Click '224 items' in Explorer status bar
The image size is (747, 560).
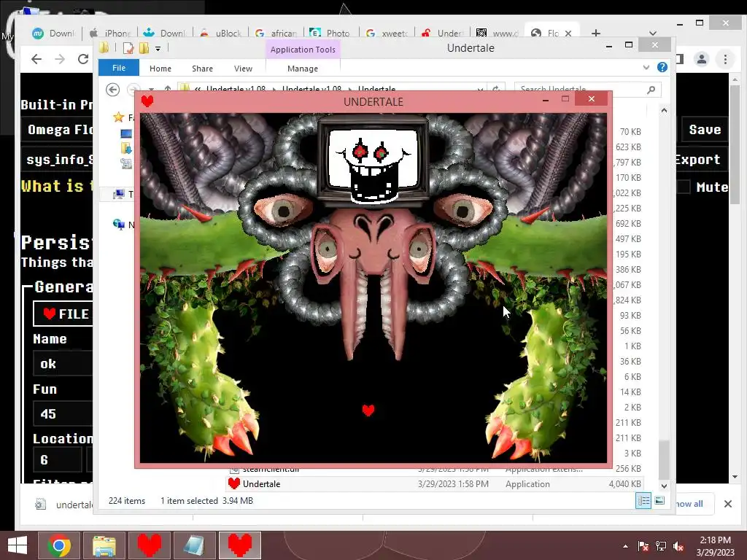[127, 500]
